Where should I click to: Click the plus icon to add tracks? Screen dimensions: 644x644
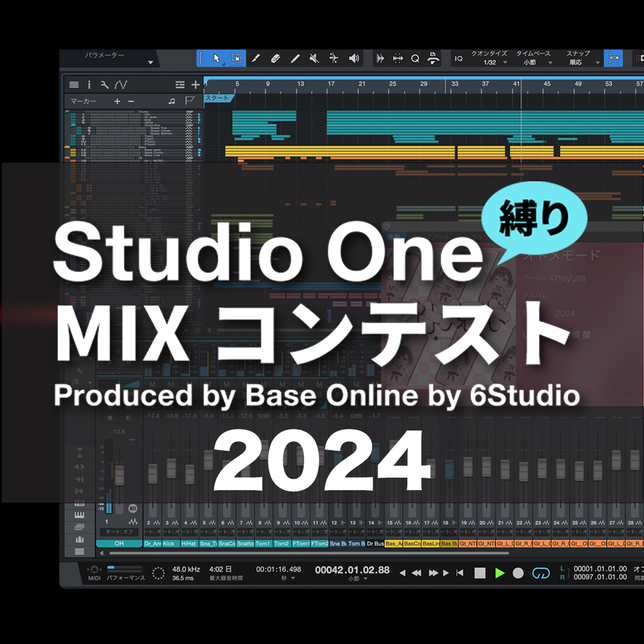(196, 85)
